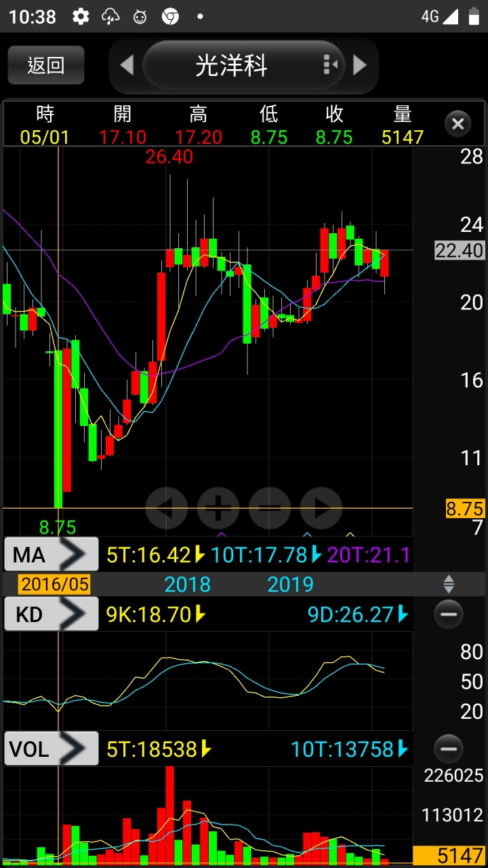Open settings gear in status bar
This screenshot has height=868, width=488.
point(81,16)
